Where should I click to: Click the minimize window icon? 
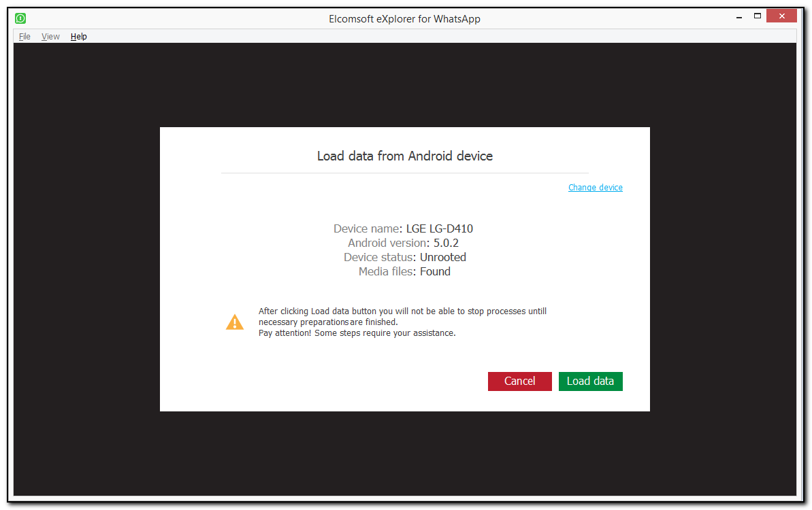tap(739, 15)
